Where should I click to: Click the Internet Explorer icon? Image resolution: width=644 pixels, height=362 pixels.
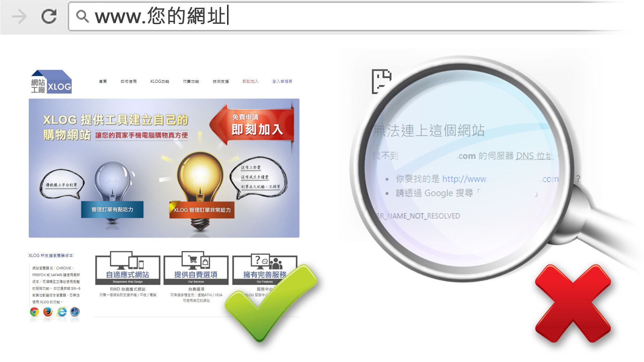click(x=62, y=312)
